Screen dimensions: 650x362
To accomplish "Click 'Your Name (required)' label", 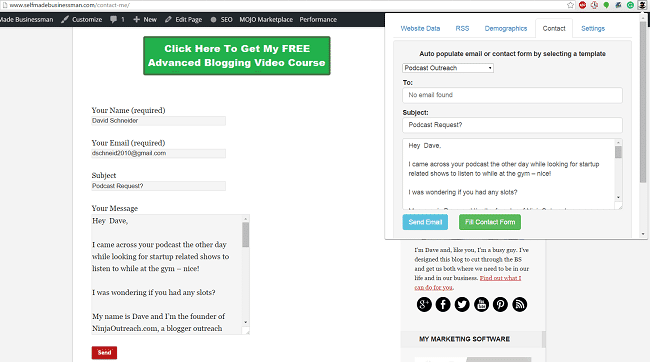I will pyautogui.click(x=129, y=110).
